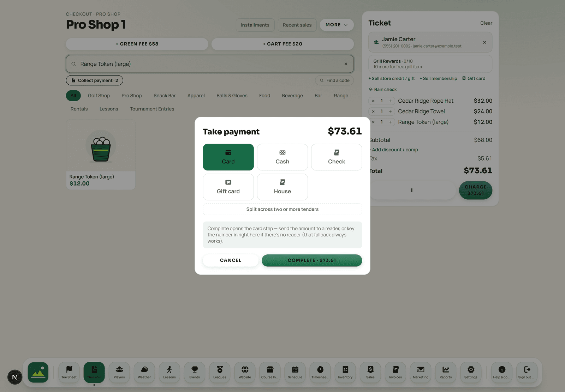Click Sell store credit / gift link
The width and height of the screenshot is (565, 392).
pyautogui.click(x=392, y=78)
